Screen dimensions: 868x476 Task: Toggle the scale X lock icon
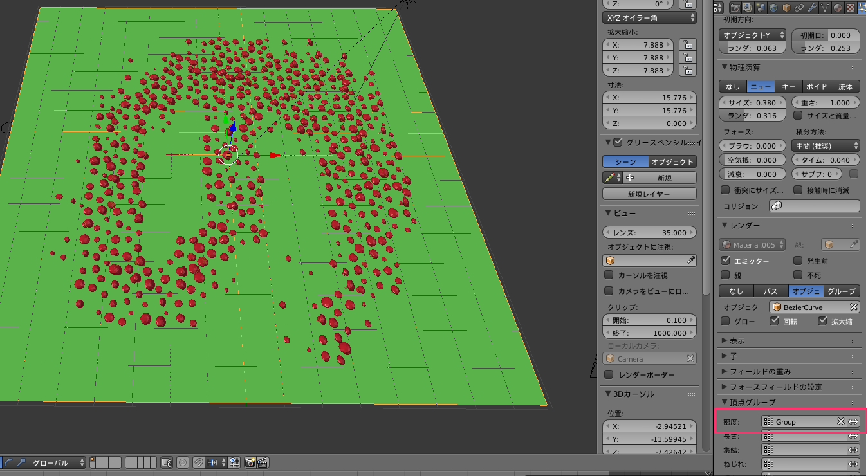[687, 45]
